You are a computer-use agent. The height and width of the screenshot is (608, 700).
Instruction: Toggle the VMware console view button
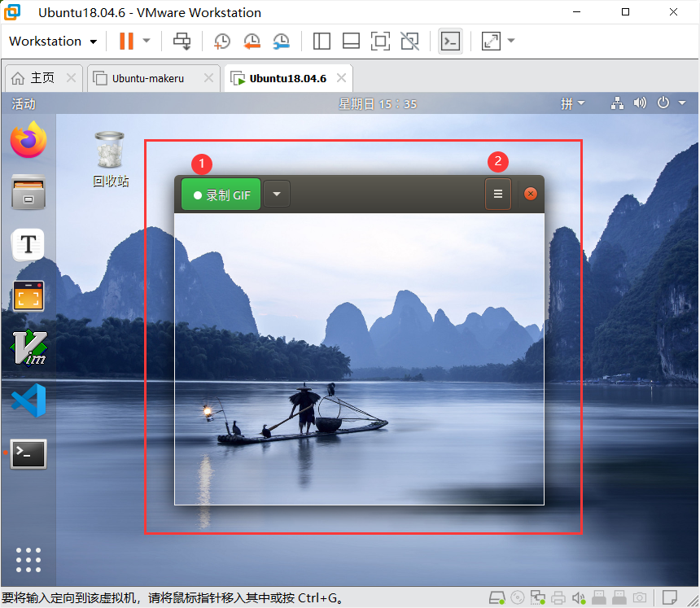tap(450, 41)
